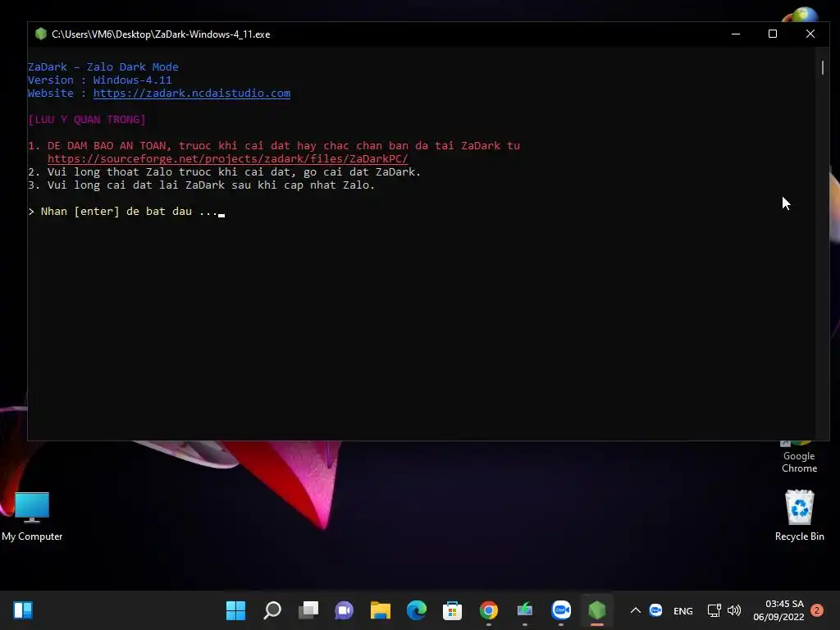Screen dimensions: 840x630
Task: Switch to Google Chrome on the taskbar
Action: (x=489, y=610)
